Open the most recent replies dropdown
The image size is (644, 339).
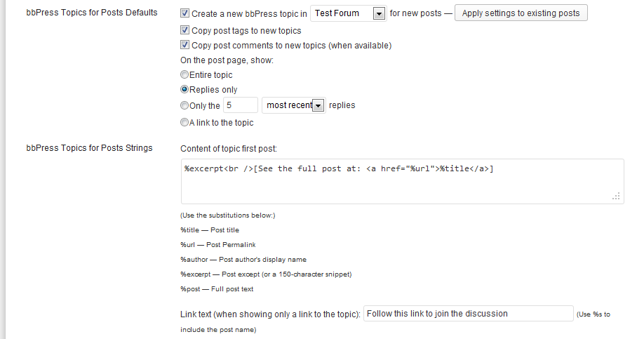click(294, 105)
